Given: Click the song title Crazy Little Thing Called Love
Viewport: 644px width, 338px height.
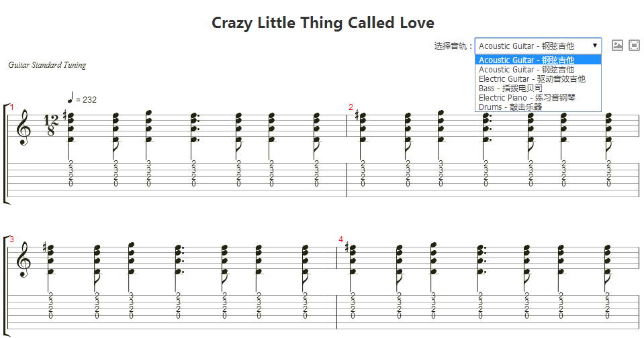Looking at the screenshot, I should [323, 23].
